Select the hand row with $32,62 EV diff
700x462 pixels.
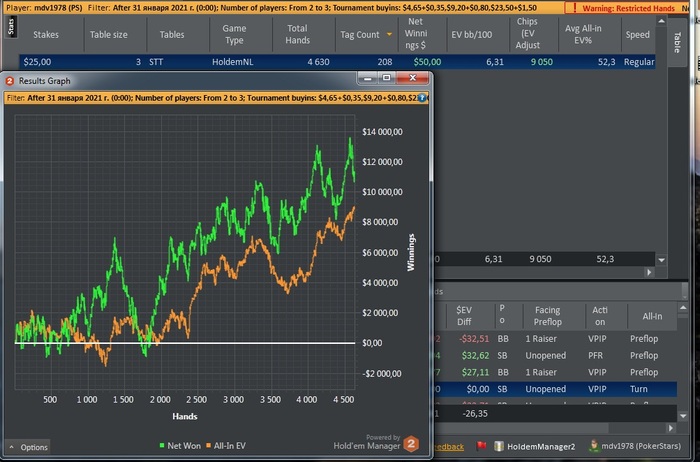click(x=555, y=356)
